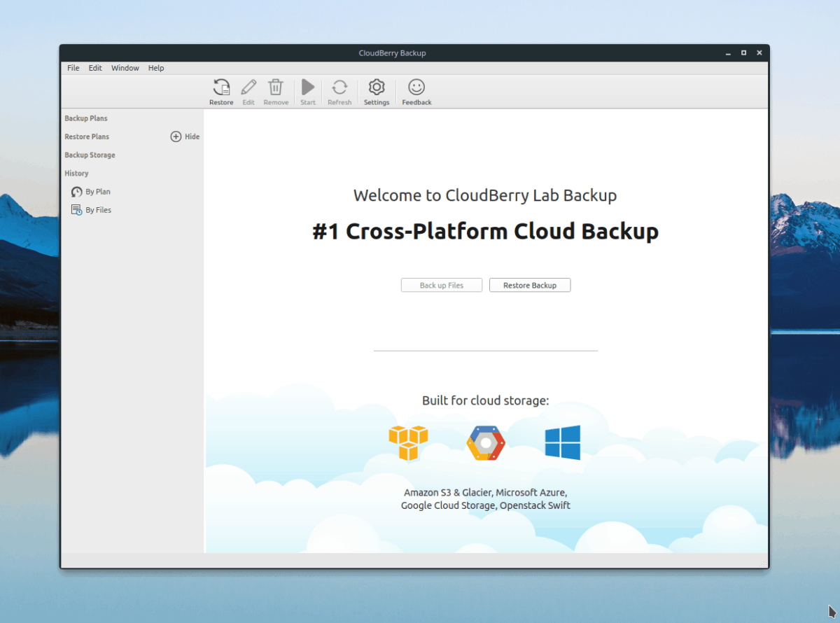This screenshot has width=840, height=623.
Task: Collapse the sidebar with the Hide control
Action: click(185, 136)
